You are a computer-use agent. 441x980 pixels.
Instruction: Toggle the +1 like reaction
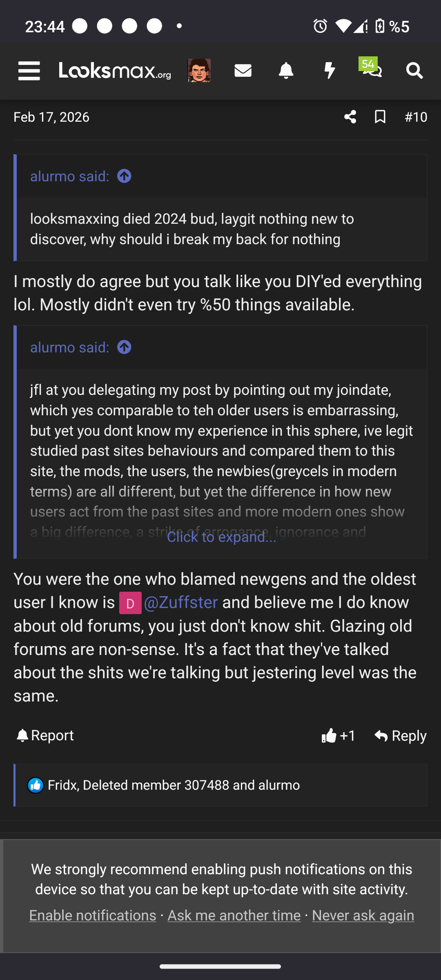(x=339, y=735)
